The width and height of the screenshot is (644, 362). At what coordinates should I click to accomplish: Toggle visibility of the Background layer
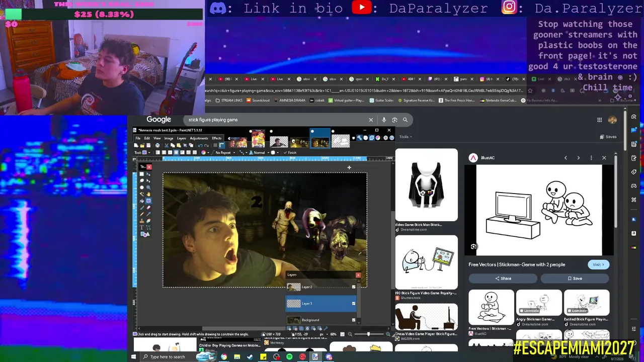click(x=354, y=320)
